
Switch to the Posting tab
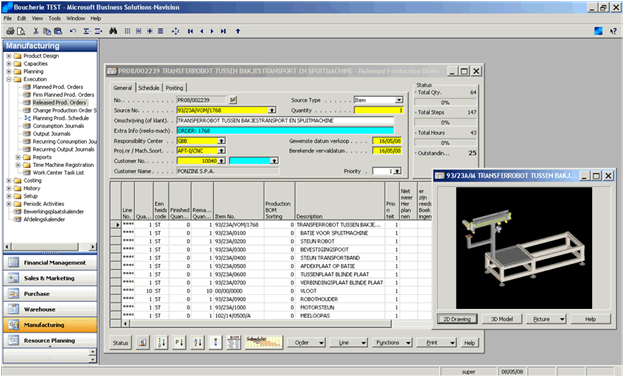[174, 88]
